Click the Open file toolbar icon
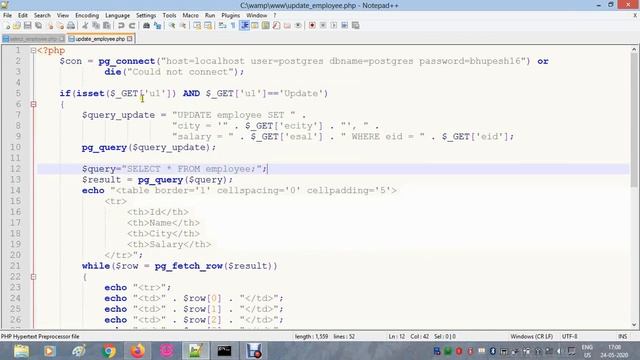The height and width of the screenshot is (360, 640). (17, 26)
